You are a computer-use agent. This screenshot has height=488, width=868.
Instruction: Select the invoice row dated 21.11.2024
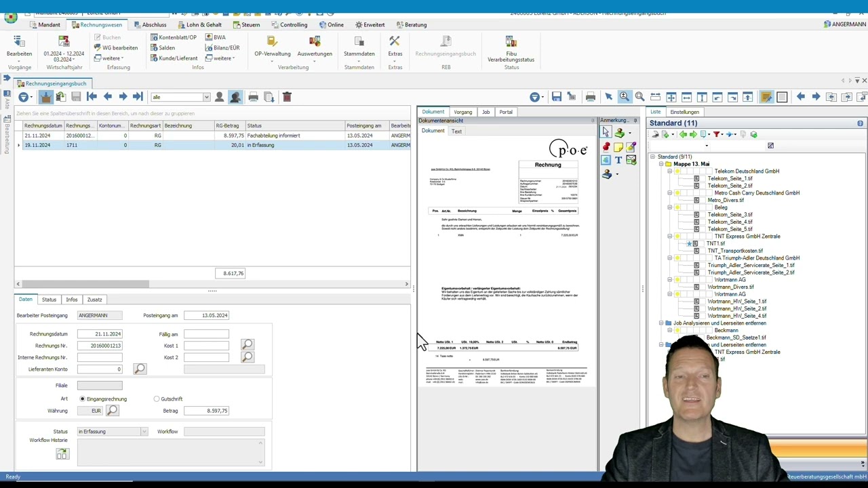[212, 136]
